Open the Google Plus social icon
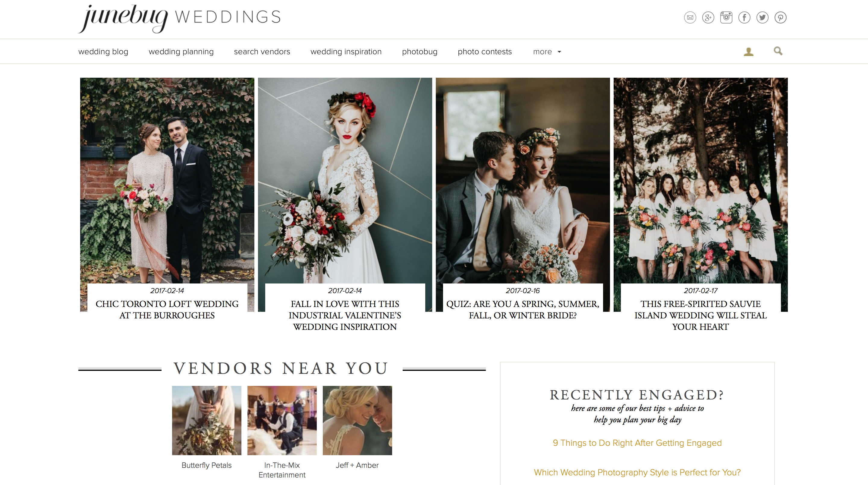The width and height of the screenshot is (868, 485). (708, 17)
